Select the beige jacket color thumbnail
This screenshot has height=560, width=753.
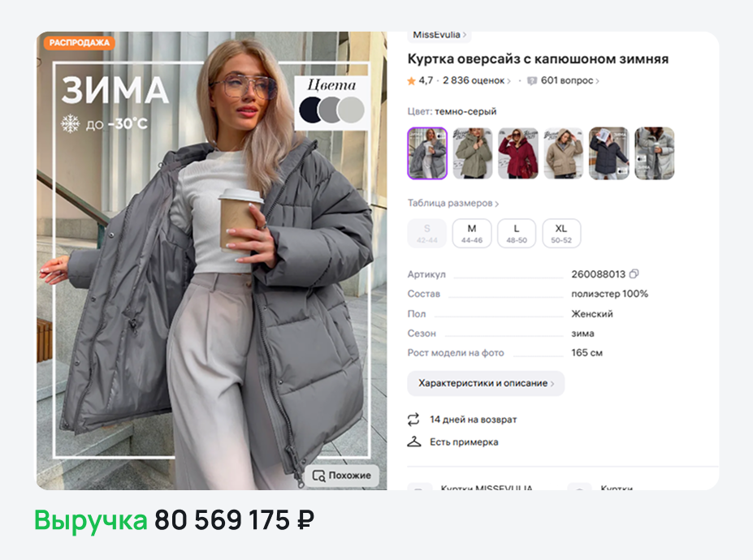click(563, 153)
